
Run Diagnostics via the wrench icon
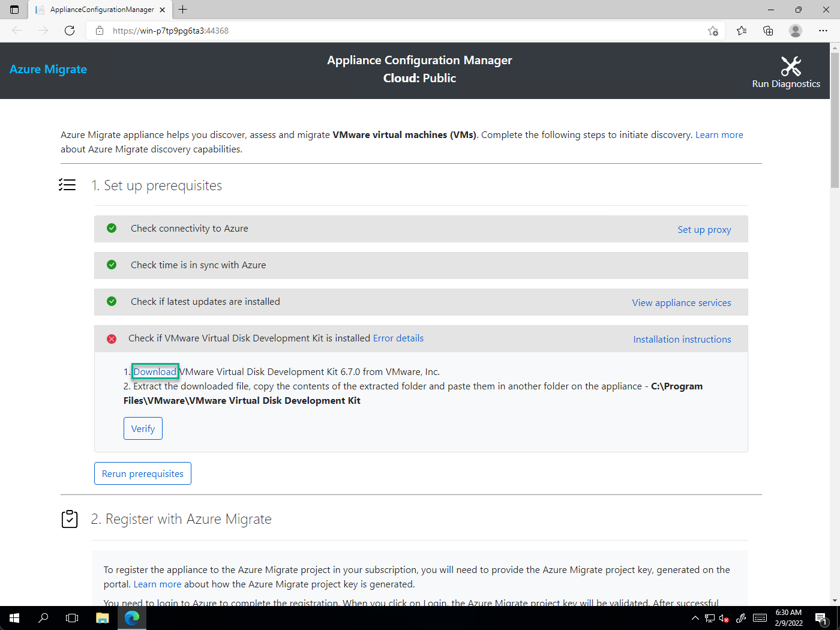791,67
